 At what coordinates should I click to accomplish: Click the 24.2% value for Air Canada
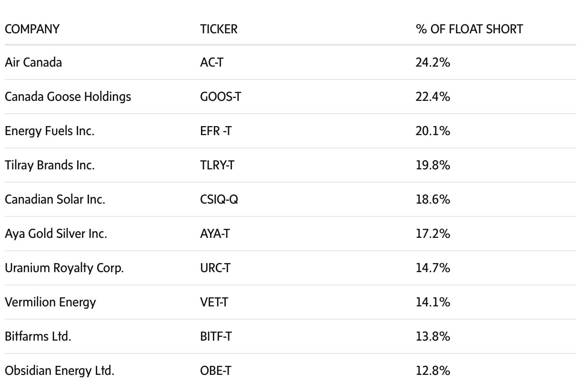[432, 62]
